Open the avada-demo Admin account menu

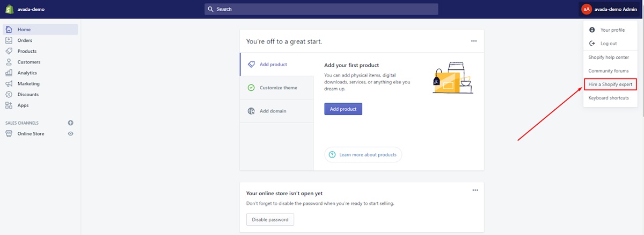tap(611, 9)
